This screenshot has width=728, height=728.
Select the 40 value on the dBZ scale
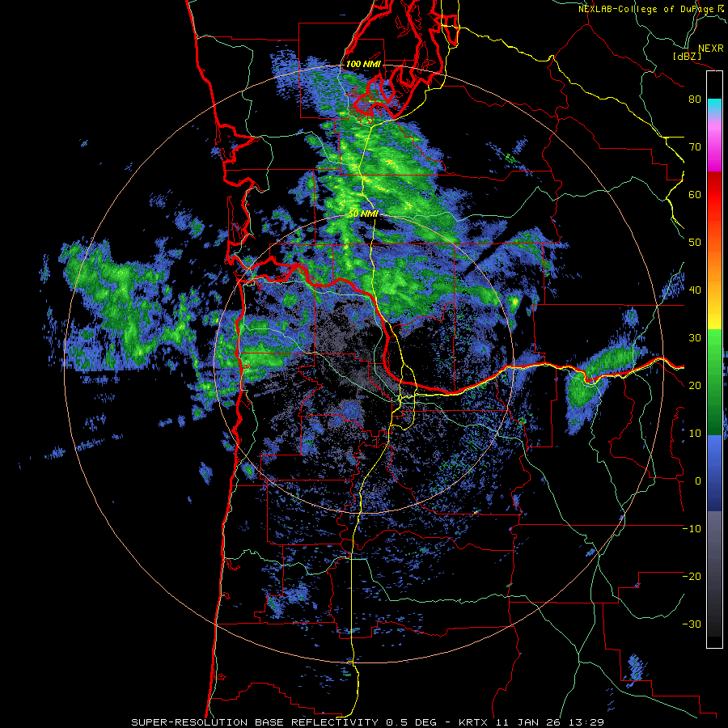click(x=695, y=290)
